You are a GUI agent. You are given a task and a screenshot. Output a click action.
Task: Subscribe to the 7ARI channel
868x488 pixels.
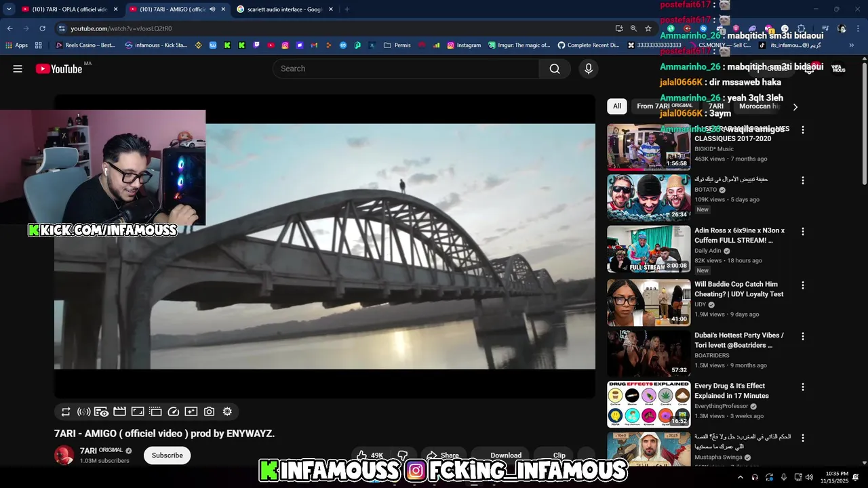(167, 455)
